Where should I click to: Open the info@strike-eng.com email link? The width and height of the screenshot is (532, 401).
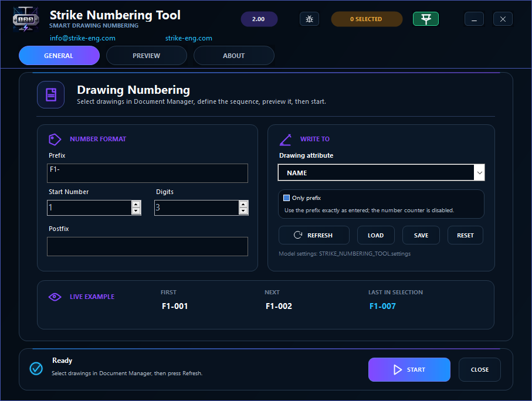(x=83, y=38)
